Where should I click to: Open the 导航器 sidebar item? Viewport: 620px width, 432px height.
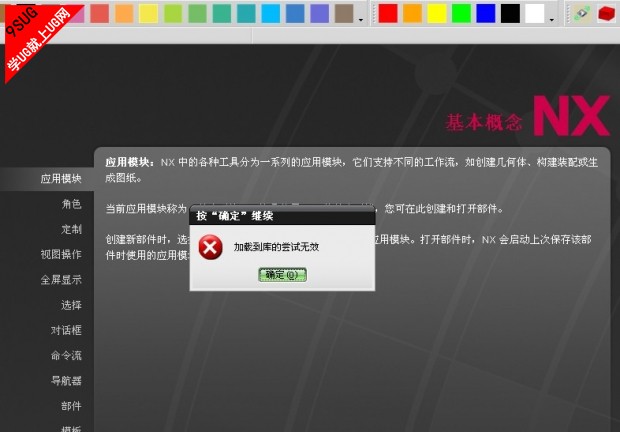pos(66,381)
